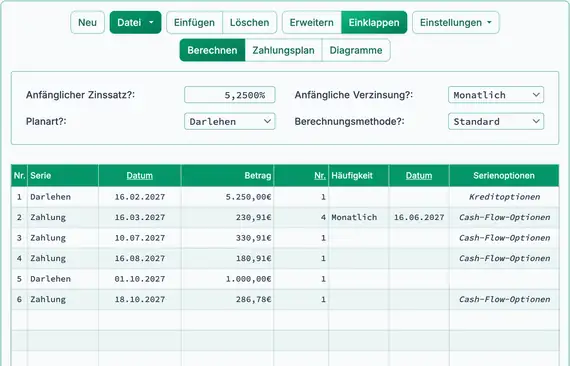
Task: Click the Monatlich frequency cell in row 2
Action: (x=359, y=217)
